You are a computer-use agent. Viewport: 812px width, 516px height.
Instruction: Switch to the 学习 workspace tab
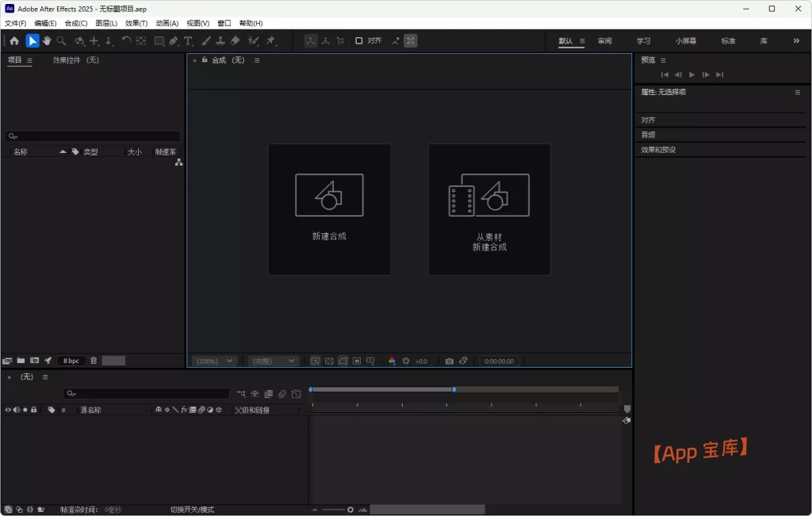coord(643,40)
